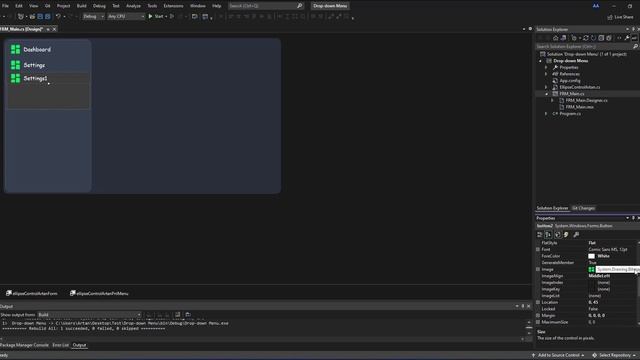Expand the Properties node in Solution Explorer

(546, 67)
